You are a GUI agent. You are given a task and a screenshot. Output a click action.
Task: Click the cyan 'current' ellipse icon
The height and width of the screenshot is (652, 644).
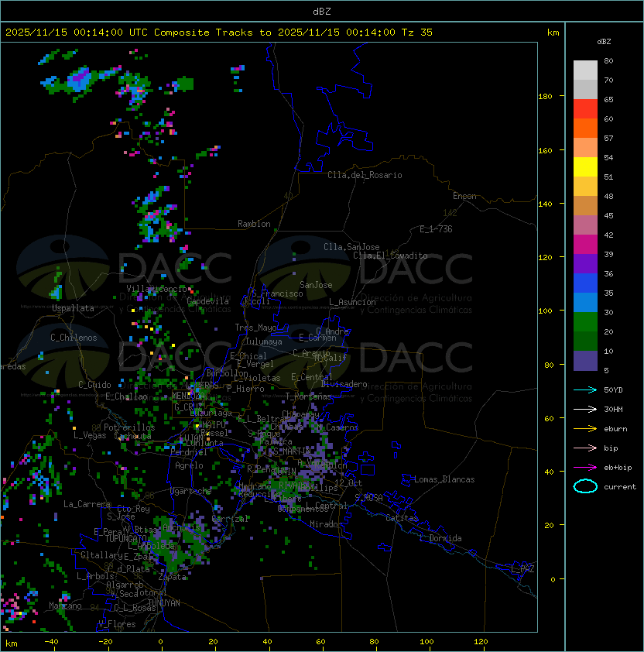[x=585, y=486]
